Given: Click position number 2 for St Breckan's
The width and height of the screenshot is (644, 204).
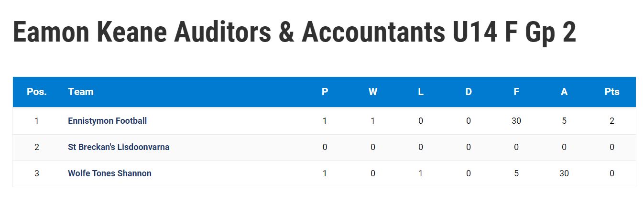Looking at the screenshot, I should (x=37, y=147).
